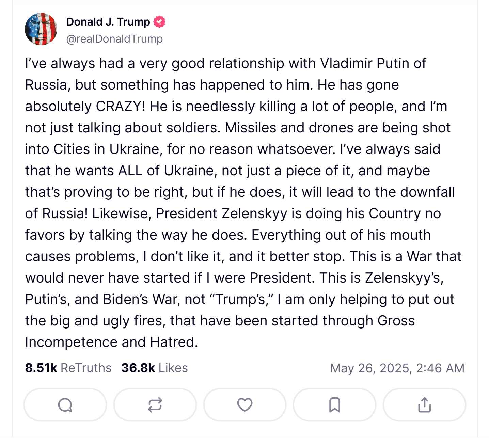Click the reply speech bubble icon

pos(65,405)
